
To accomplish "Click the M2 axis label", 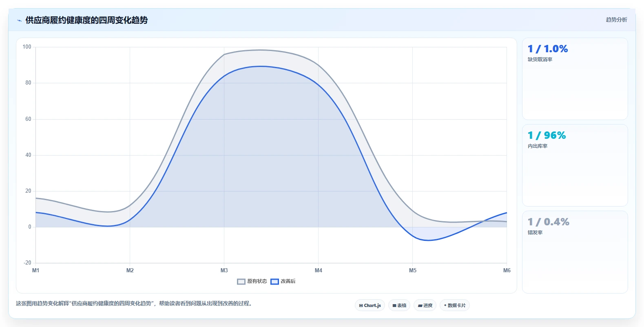I will [130, 270].
